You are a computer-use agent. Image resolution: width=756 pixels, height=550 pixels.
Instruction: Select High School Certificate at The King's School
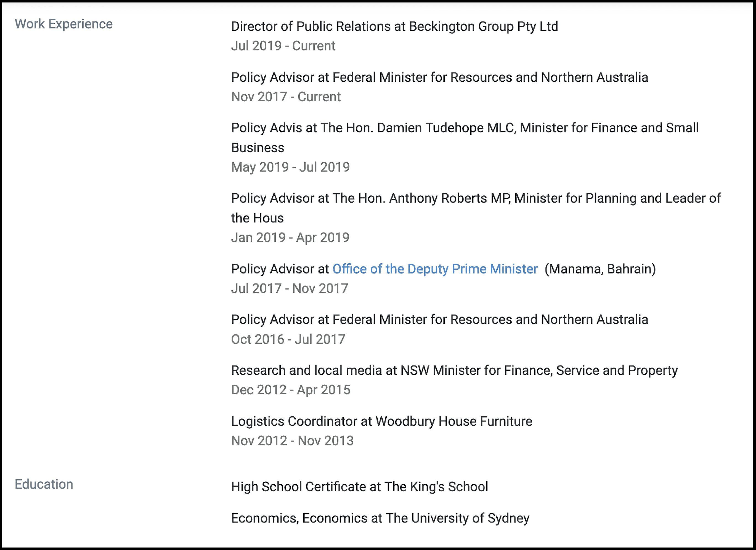tap(359, 487)
